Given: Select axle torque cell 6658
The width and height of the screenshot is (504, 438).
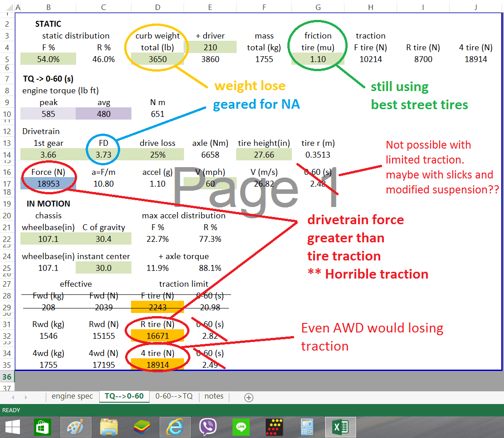Looking at the screenshot, I should coord(210,154).
